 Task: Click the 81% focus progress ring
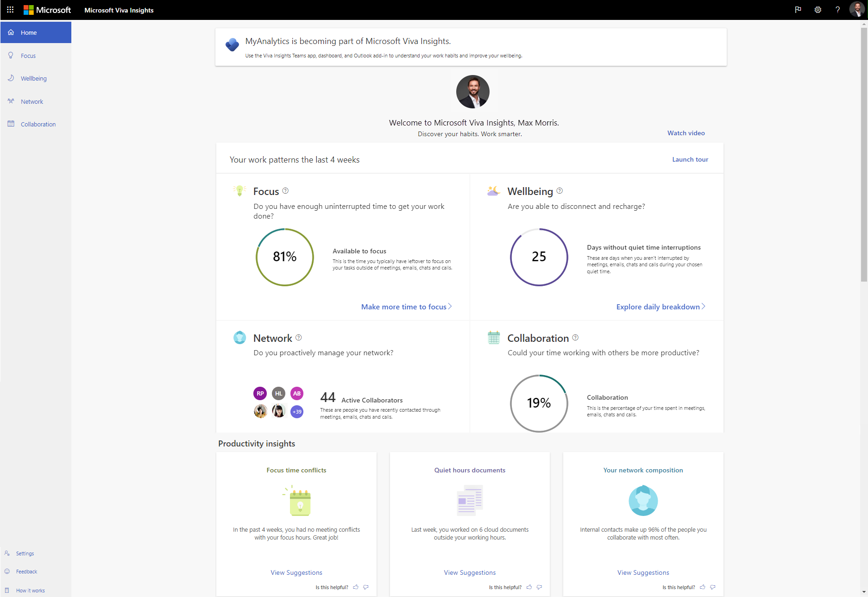[x=285, y=257]
